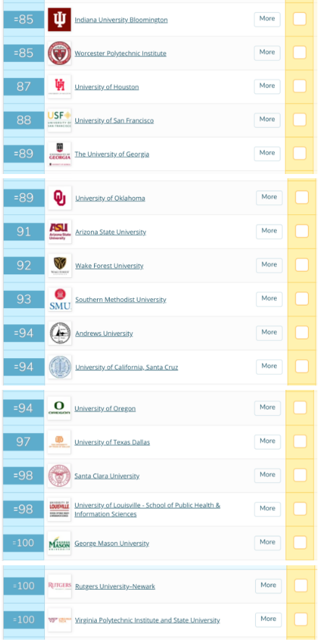The width and height of the screenshot is (321, 644).
Task: Tick the checkbox for Virginia Polytechnic Institute
Action: (301, 619)
